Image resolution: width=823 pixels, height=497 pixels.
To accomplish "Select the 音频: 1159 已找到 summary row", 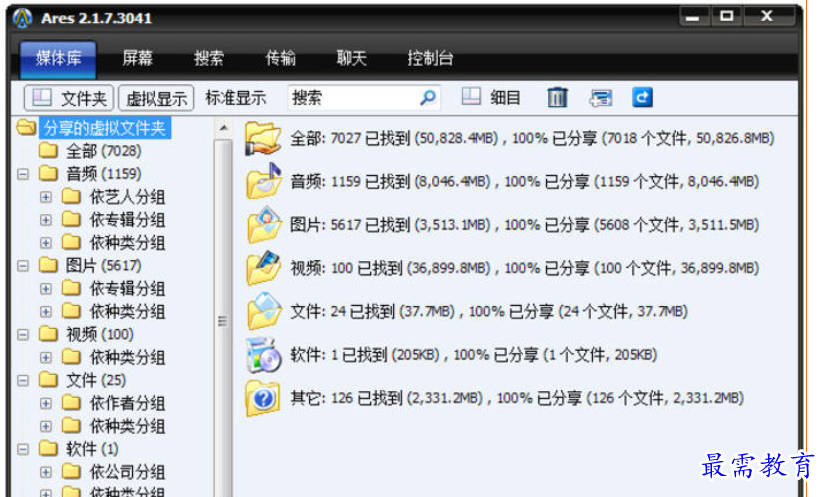I will (x=525, y=182).
